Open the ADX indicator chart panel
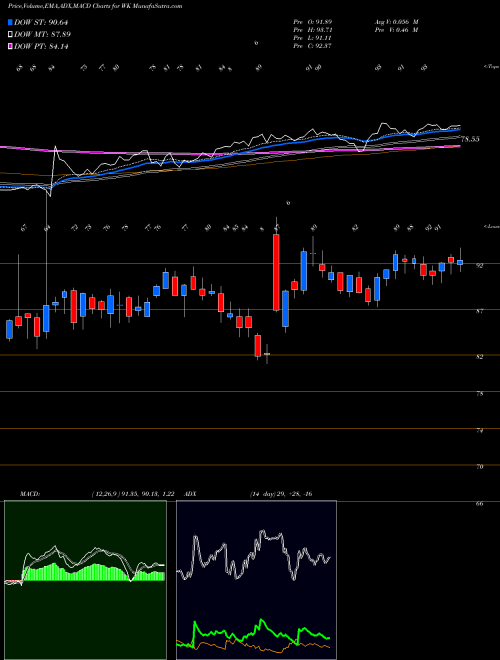500x660 pixels. click(x=256, y=580)
